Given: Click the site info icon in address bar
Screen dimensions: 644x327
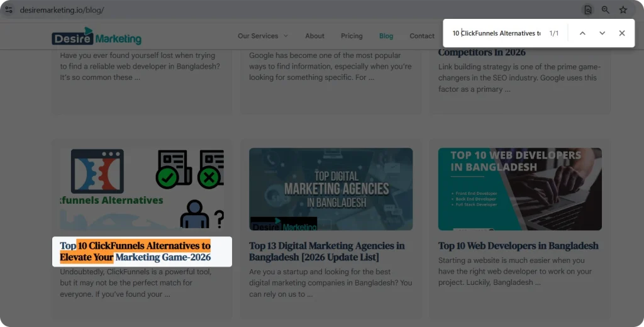Looking at the screenshot, I should click(9, 10).
